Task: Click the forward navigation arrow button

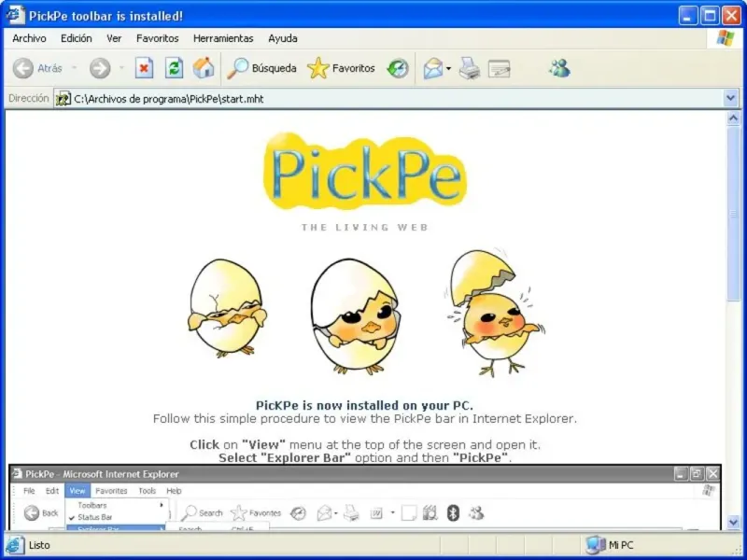Action: pos(100,68)
